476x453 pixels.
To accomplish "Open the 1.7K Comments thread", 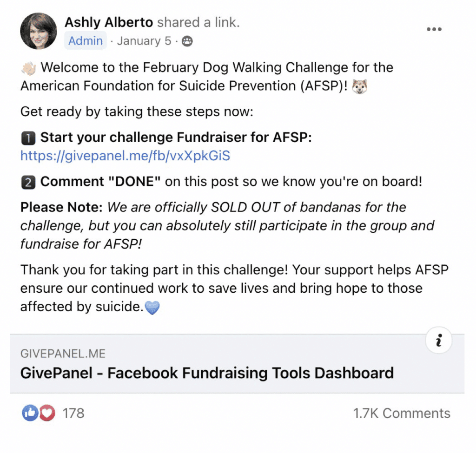I will coord(402,413).
